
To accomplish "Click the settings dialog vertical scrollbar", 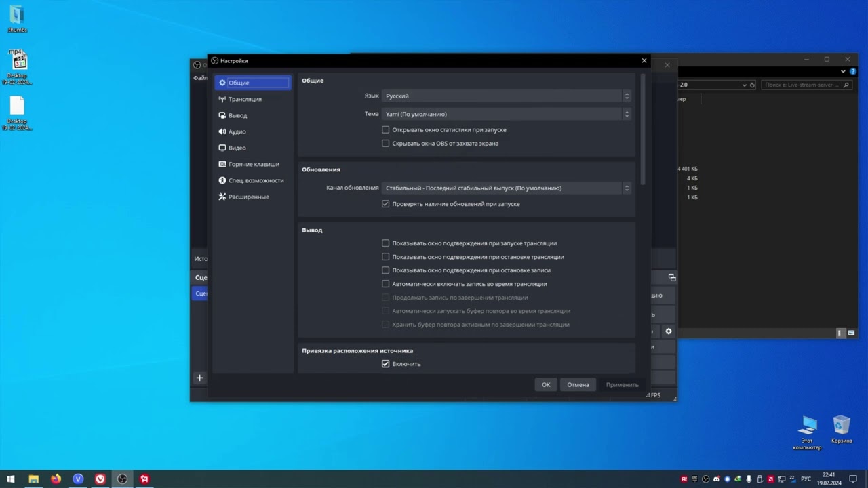I will tap(643, 129).
